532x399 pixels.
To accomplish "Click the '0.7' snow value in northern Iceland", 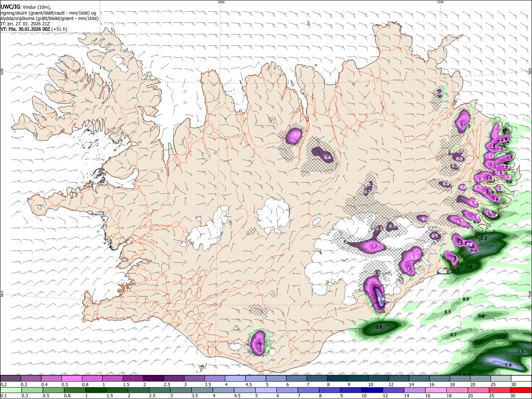I will coord(297,134).
